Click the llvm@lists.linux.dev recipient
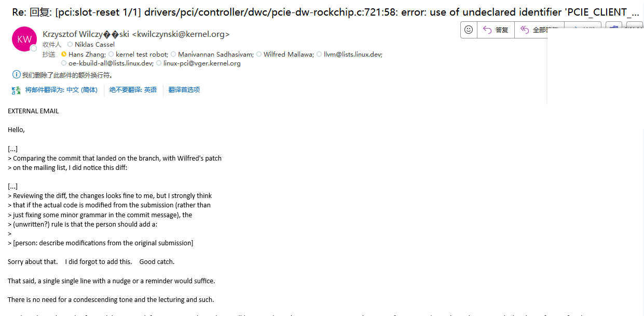 353,54
